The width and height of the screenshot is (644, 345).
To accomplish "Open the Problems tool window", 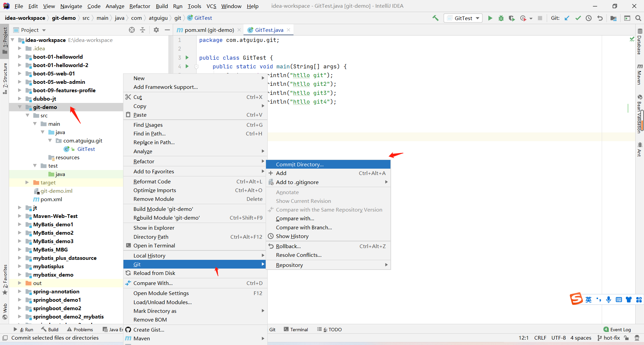I will (x=80, y=330).
